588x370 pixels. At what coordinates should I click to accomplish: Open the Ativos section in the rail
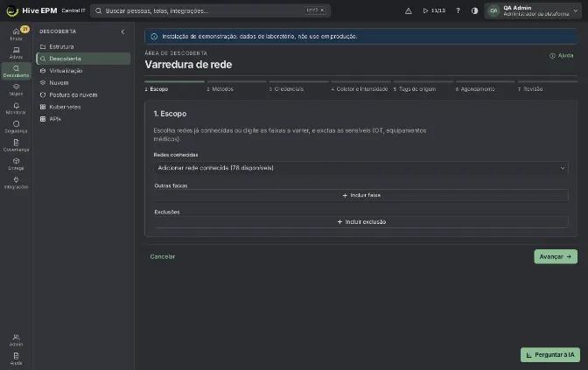point(16,52)
